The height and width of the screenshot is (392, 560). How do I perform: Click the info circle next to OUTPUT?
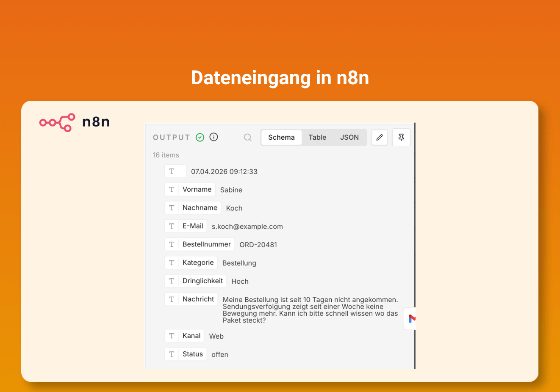coord(214,137)
